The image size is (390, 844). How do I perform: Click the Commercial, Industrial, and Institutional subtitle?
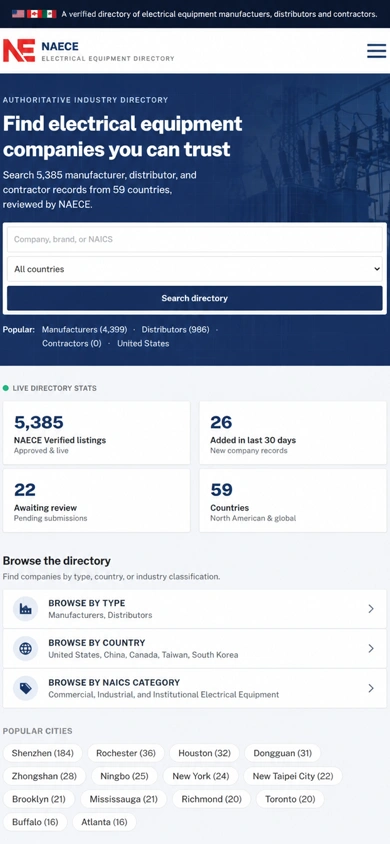click(x=164, y=695)
